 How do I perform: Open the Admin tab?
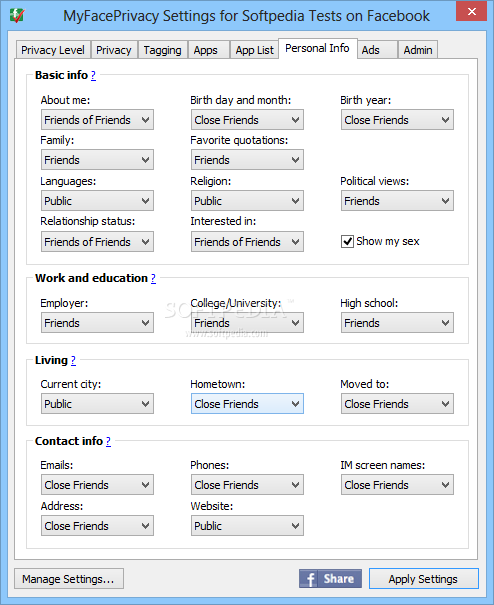click(x=418, y=50)
